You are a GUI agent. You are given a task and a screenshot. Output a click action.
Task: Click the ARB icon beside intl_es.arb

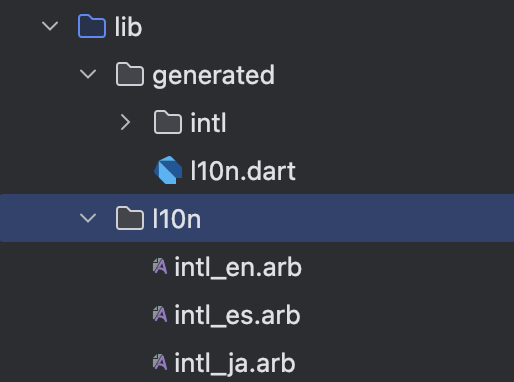160,314
